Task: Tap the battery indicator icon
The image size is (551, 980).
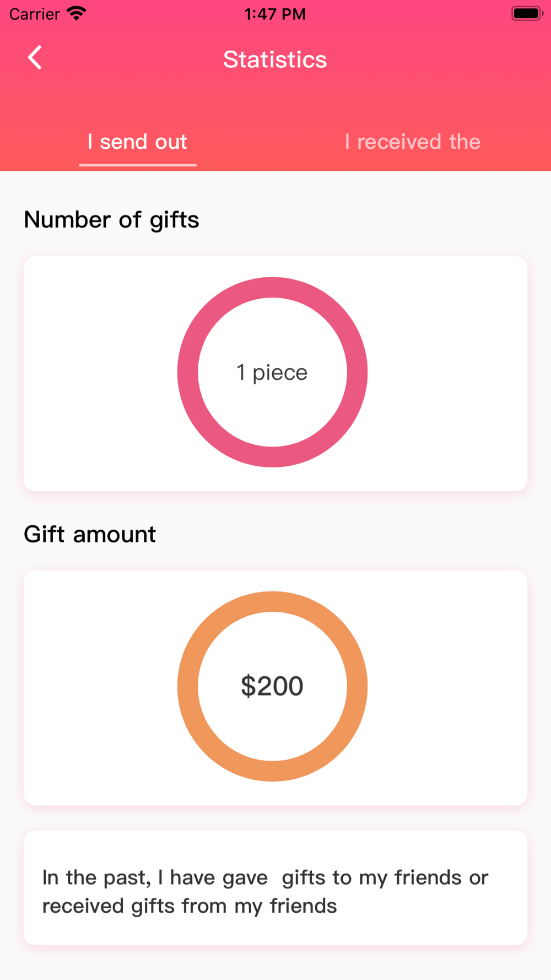Action: [527, 13]
